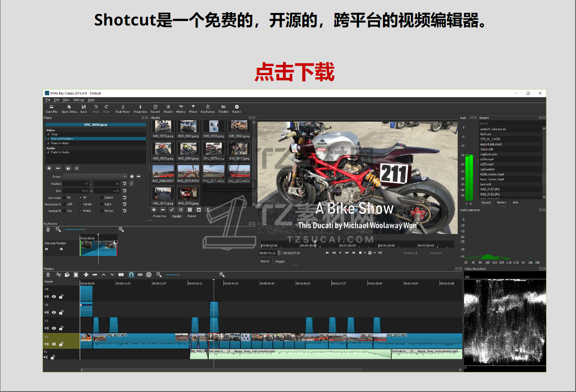
Task: Open Properties from the main toolbar
Action: (x=140, y=109)
